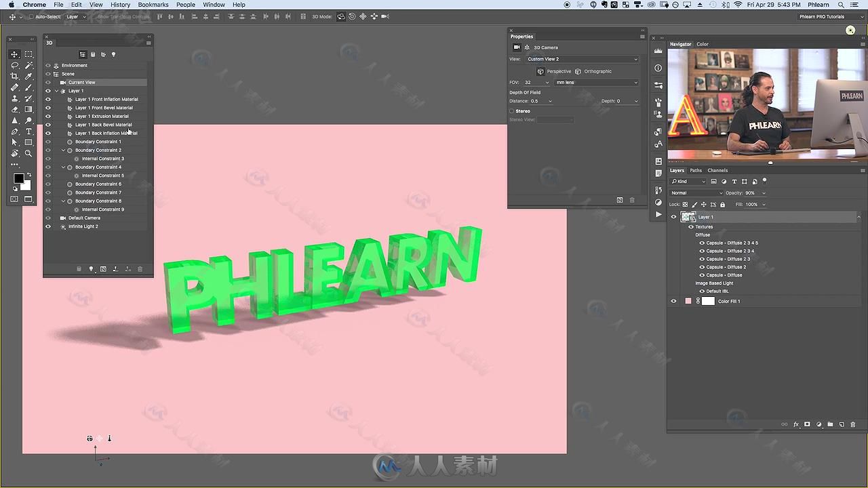Choose the roll 3D camera mode
Screen dimensions: 868x488
pos(352,16)
